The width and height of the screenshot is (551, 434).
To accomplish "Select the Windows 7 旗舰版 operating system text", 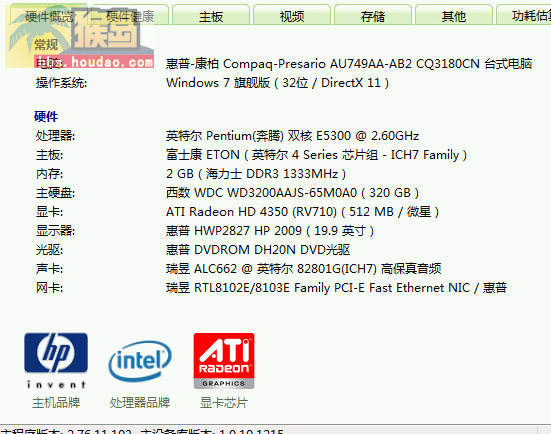I will pos(278,83).
